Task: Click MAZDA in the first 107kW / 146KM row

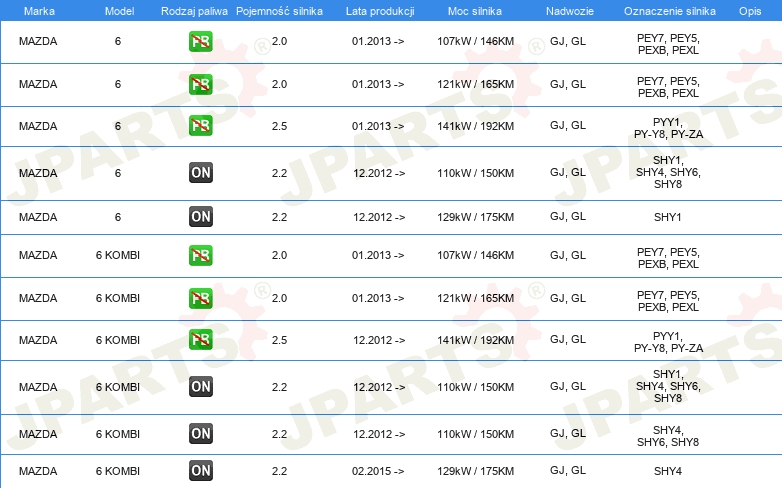Action: pyautogui.click(x=38, y=41)
